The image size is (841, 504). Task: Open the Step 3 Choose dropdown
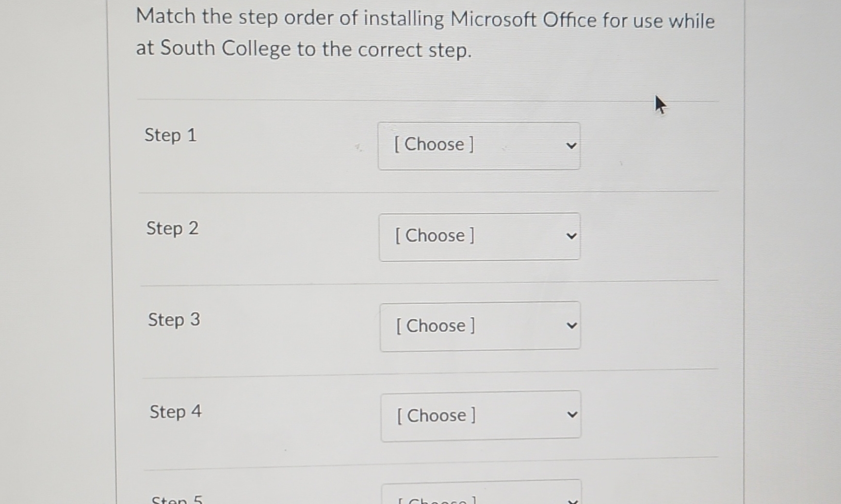480,325
